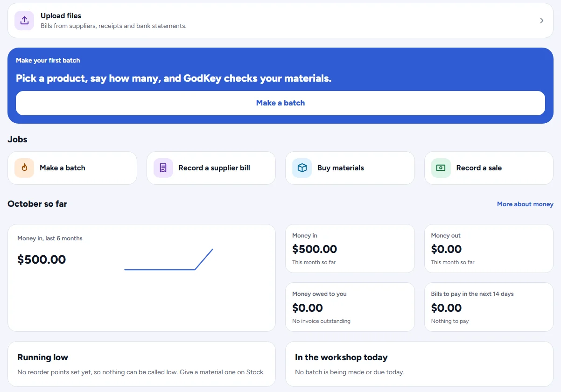Click 'In the workshop today' heading
The height and width of the screenshot is (392, 561).
coord(341,357)
